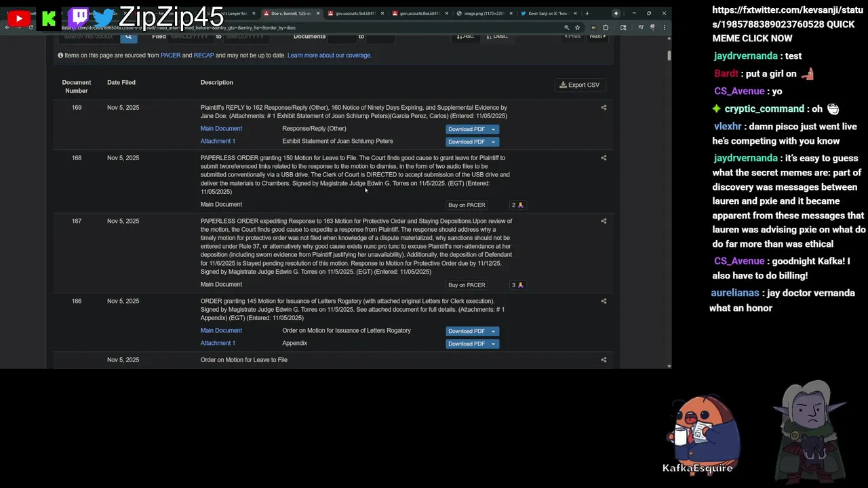Click the Date Filed column header

pyautogui.click(x=121, y=82)
